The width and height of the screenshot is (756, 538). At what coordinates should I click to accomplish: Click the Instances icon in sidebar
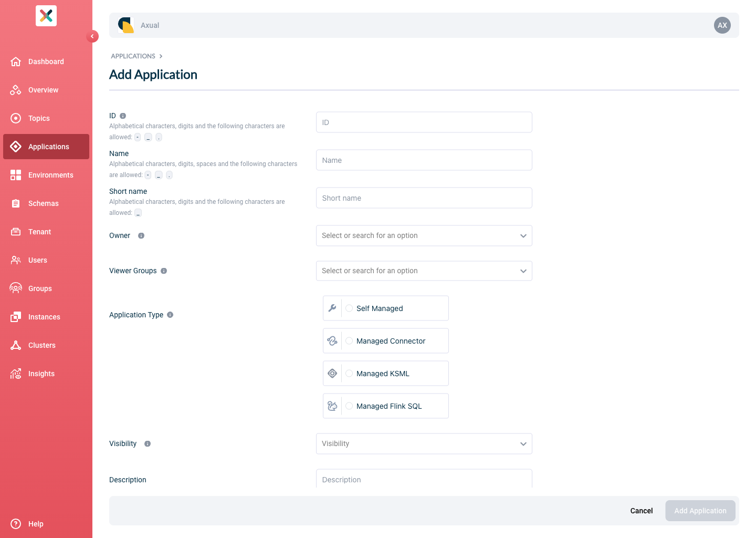(x=16, y=317)
